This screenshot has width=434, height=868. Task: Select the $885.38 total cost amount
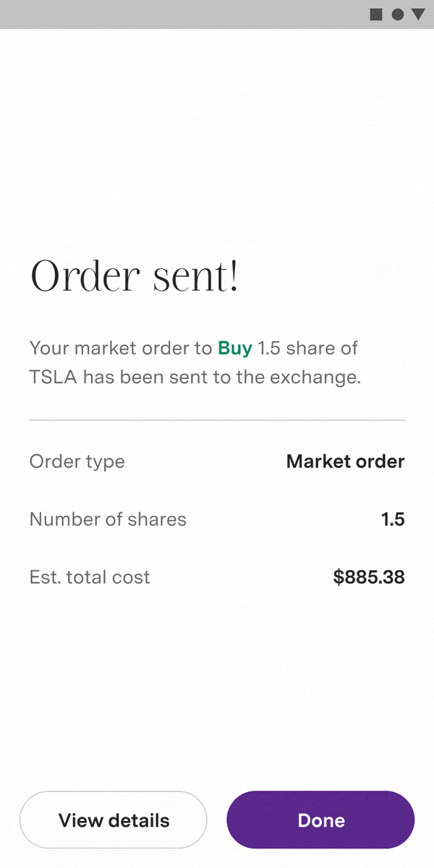tap(369, 577)
